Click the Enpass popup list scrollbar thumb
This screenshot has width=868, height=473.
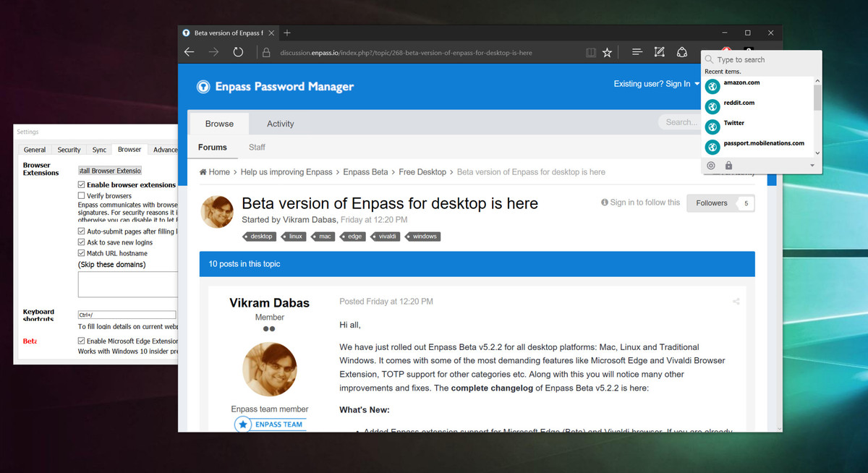pyautogui.click(x=817, y=98)
